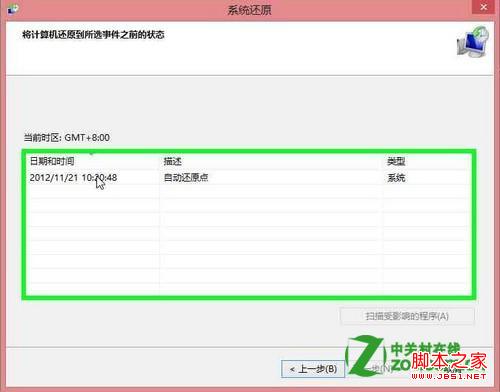Click the 描述 column header
500x392 pixels.
271,162
